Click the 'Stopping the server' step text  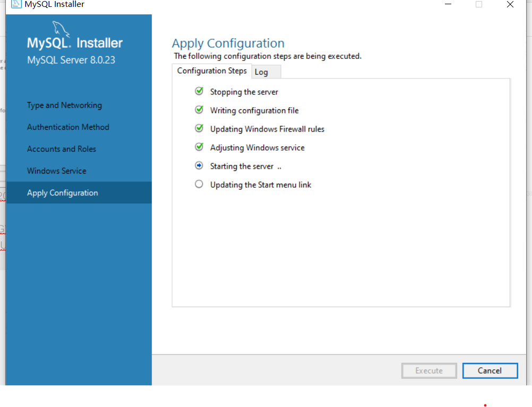(244, 92)
